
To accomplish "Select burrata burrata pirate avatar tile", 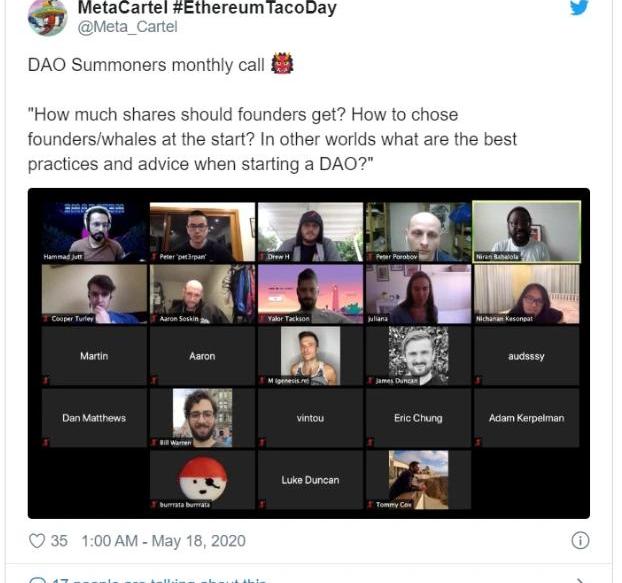I will 202,480.
